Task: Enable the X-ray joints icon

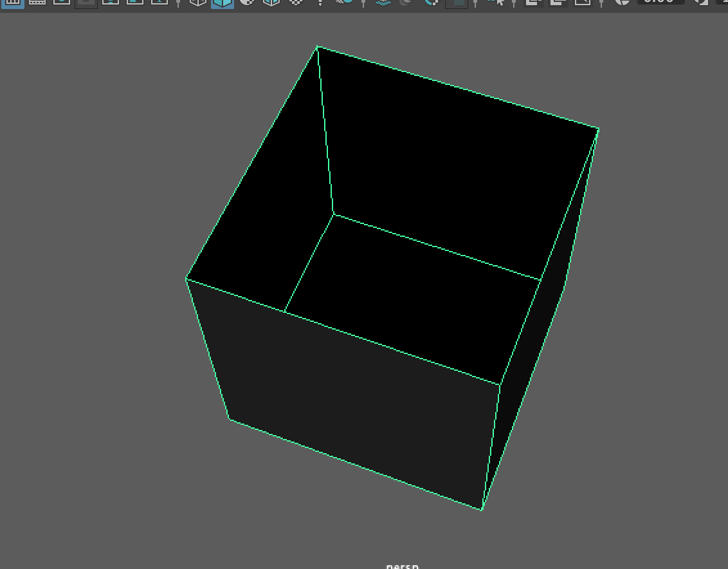Action: tap(583, 3)
